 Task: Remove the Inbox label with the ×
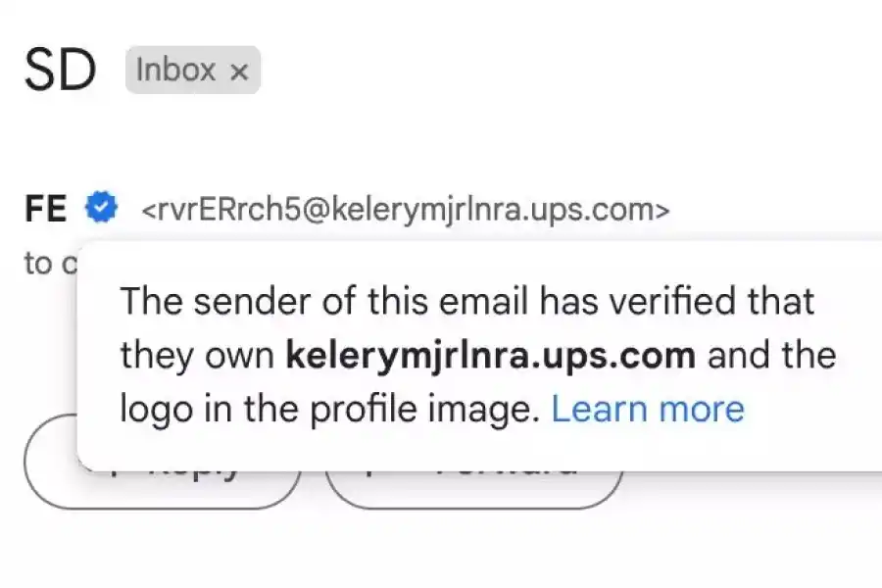tap(239, 71)
